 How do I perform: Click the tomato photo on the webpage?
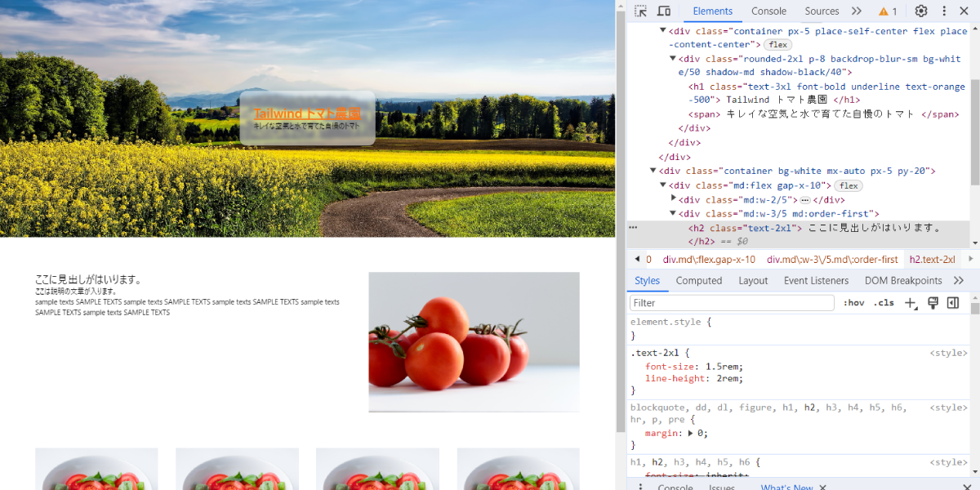(474, 342)
